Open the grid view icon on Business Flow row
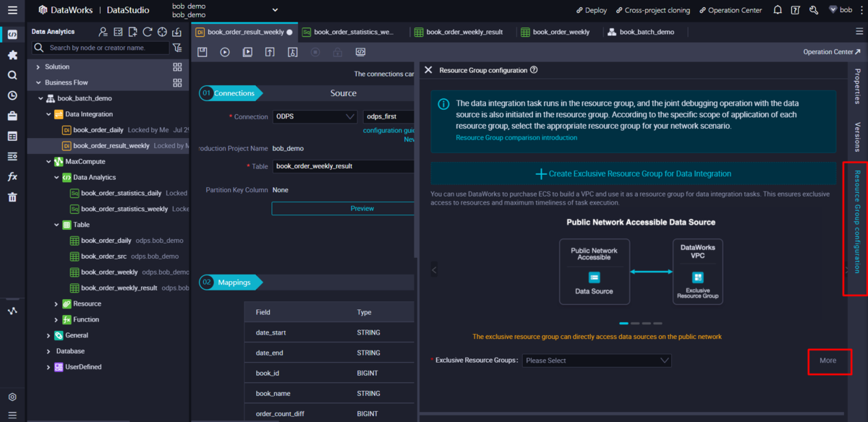Viewport: 868px width, 422px height. point(177,82)
